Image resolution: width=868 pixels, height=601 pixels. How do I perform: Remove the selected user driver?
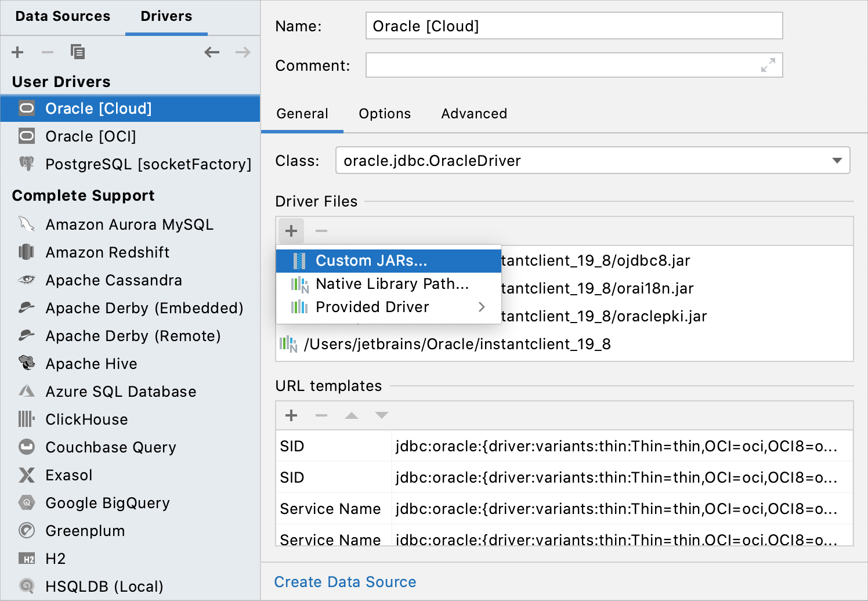coord(48,52)
